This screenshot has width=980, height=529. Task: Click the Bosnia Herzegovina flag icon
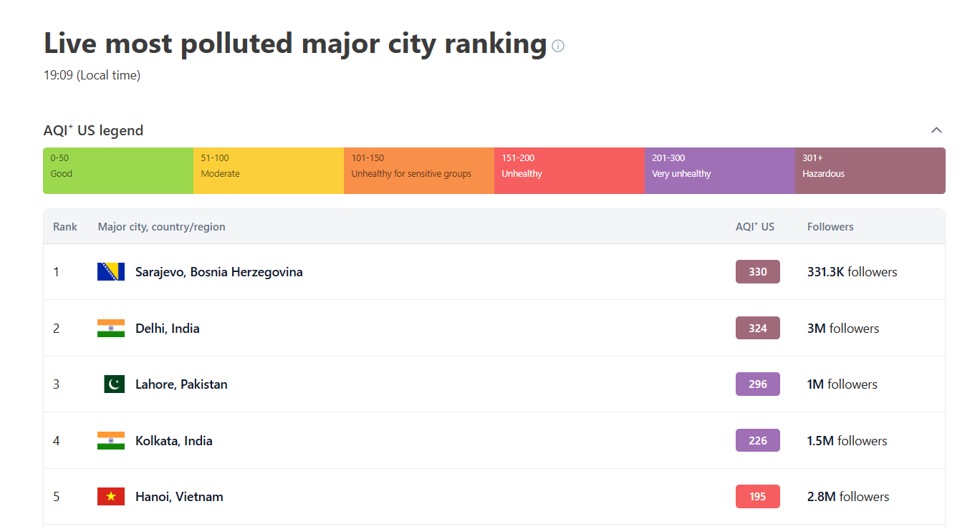(x=111, y=272)
